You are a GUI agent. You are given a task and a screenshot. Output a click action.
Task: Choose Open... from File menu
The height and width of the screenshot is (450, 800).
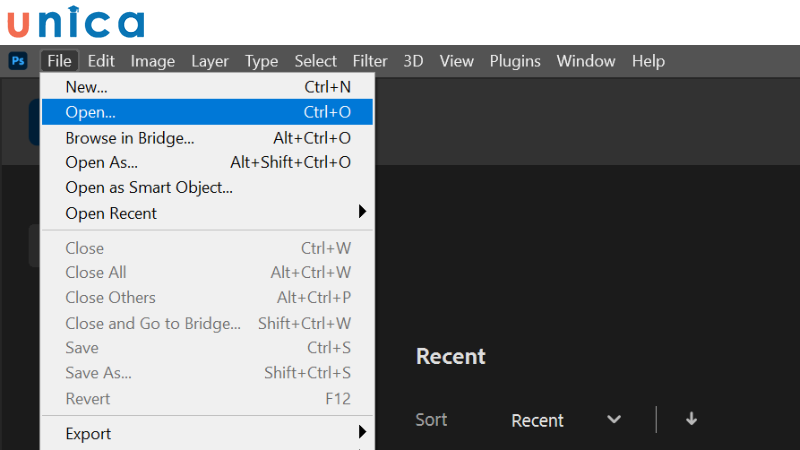click(x=208, y=112)
